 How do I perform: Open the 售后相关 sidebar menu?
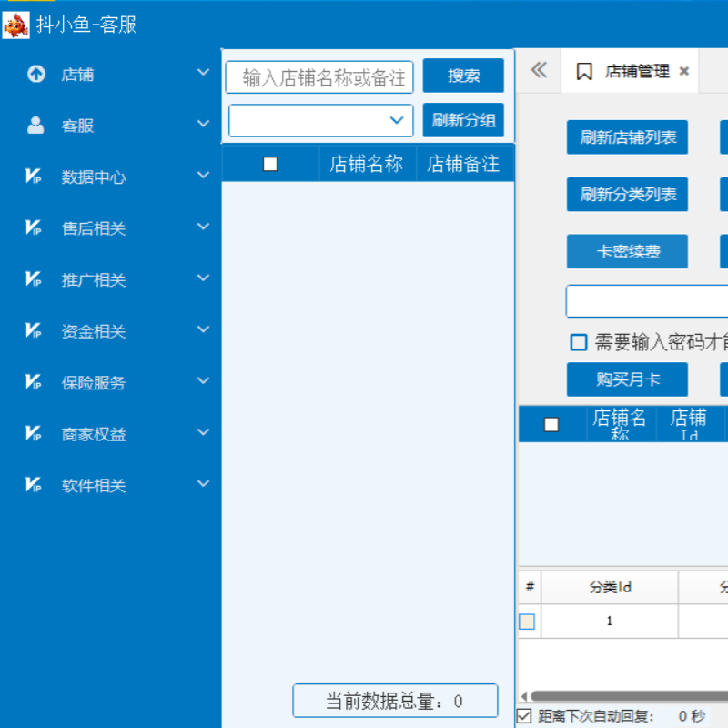[x=110, y=228]
